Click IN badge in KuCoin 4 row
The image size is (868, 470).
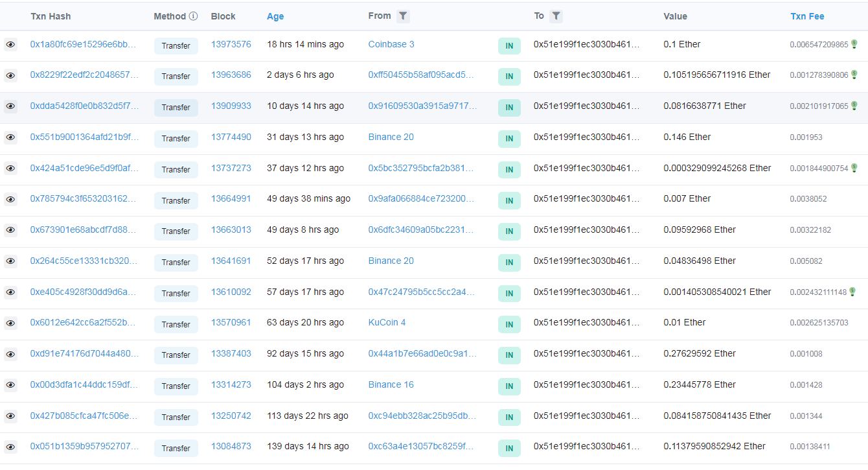(509, 324)
